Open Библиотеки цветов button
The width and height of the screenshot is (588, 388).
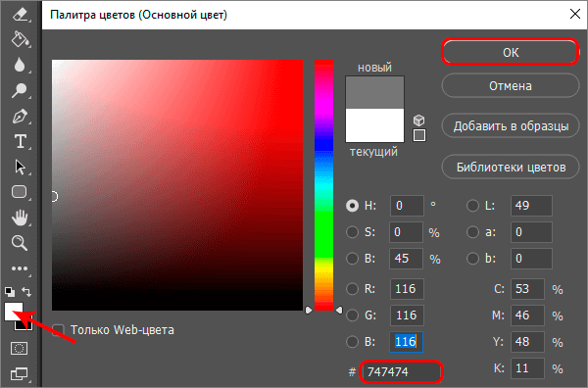click(x=511, y=168)
